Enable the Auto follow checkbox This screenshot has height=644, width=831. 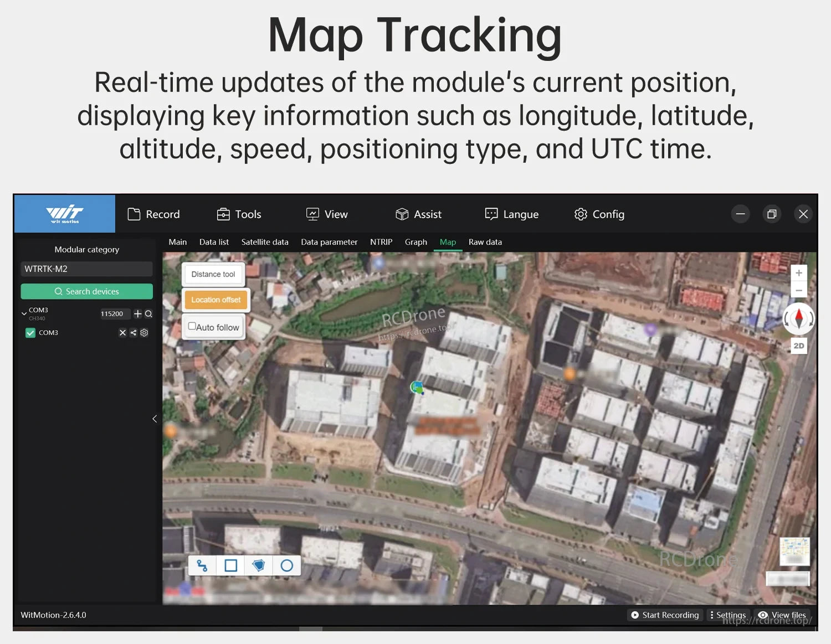point(192,326)
